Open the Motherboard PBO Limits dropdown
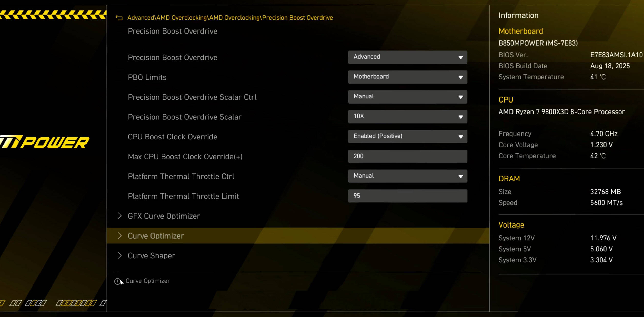 pos(407,77)
